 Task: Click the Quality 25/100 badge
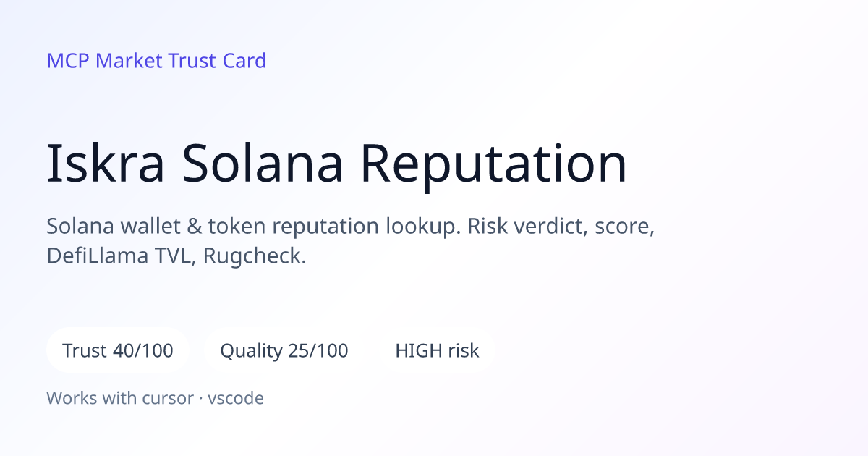pyautogui.click(x=284, y=351)
